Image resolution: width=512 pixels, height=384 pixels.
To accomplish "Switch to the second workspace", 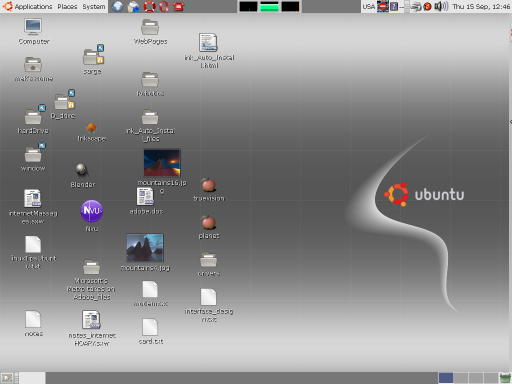I will pyautogui.click(x=461, y=378).
